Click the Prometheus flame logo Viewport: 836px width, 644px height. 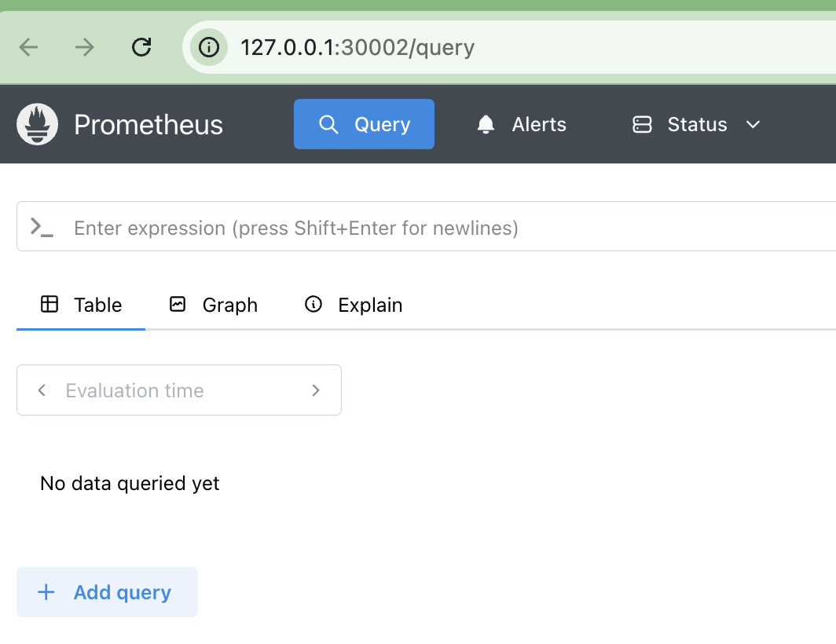click(38, 124)
